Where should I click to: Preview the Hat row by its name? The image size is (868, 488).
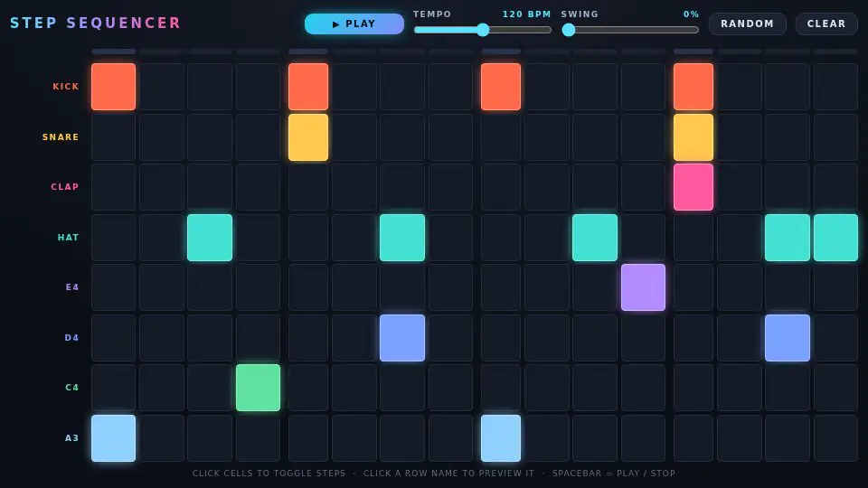coord(68,238)
